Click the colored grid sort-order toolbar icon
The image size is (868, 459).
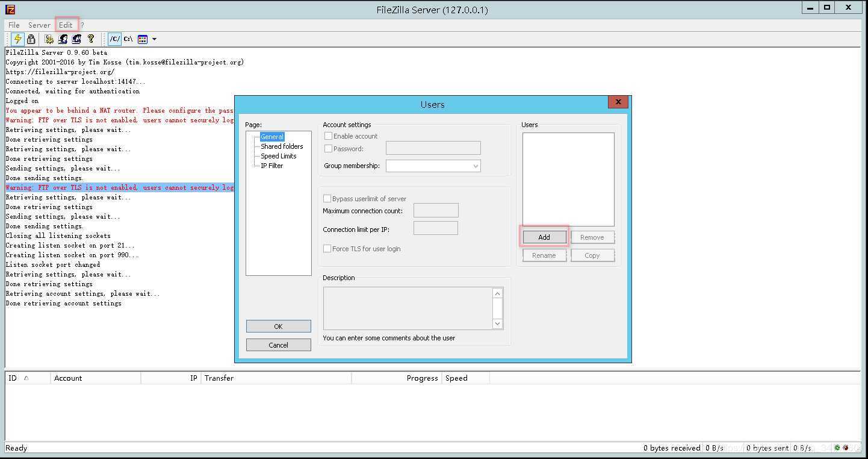coord(143,39)
